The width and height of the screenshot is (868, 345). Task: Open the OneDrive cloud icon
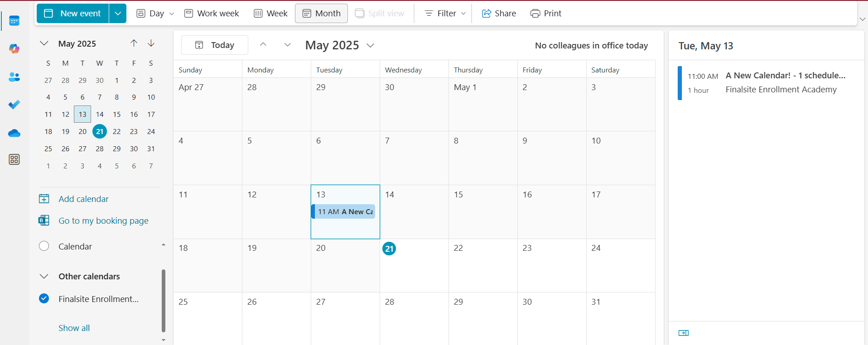point(14,133)
